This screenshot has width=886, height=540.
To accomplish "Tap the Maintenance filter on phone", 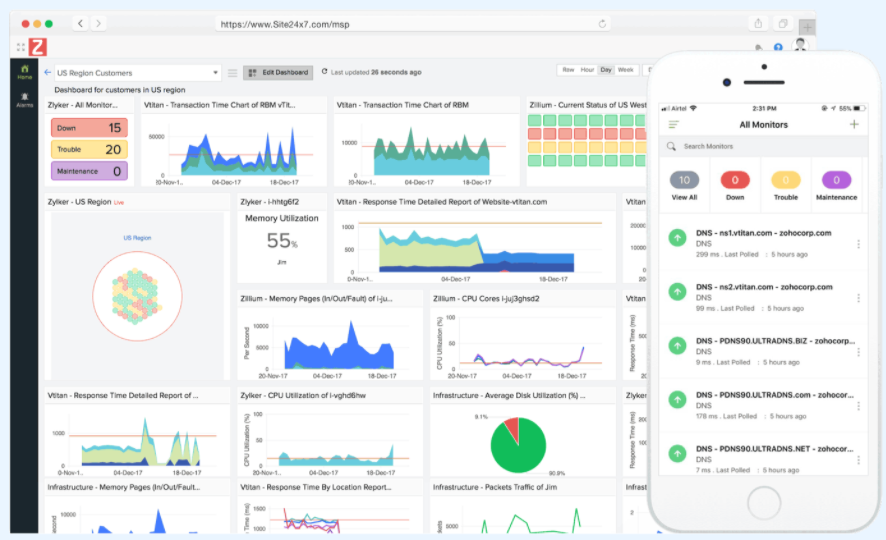I will point(836,181).
